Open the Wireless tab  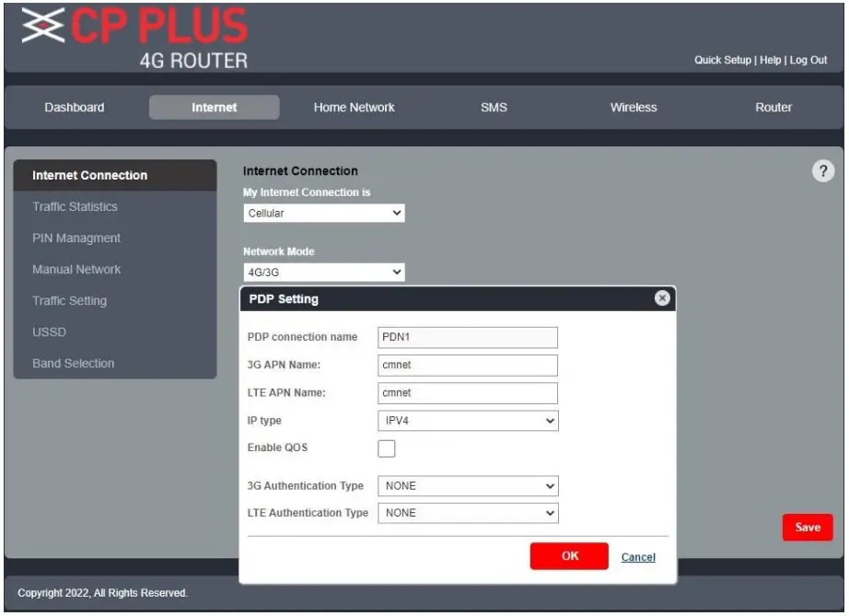(634, 107)
